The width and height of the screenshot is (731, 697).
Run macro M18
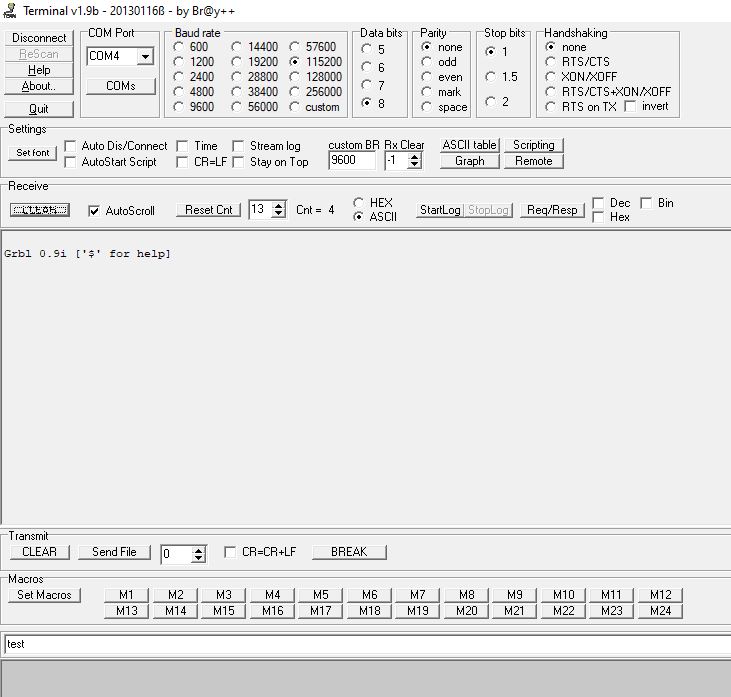click(369, 611)
